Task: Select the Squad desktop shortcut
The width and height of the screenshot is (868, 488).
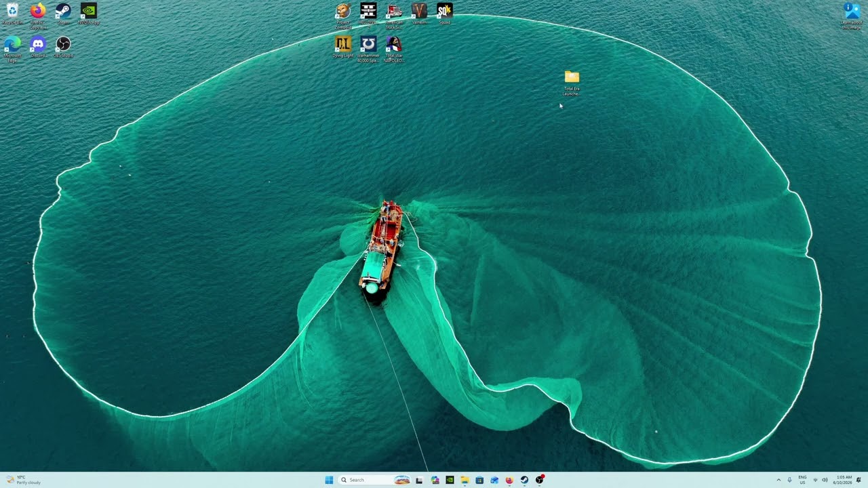Action: (445, 14)
